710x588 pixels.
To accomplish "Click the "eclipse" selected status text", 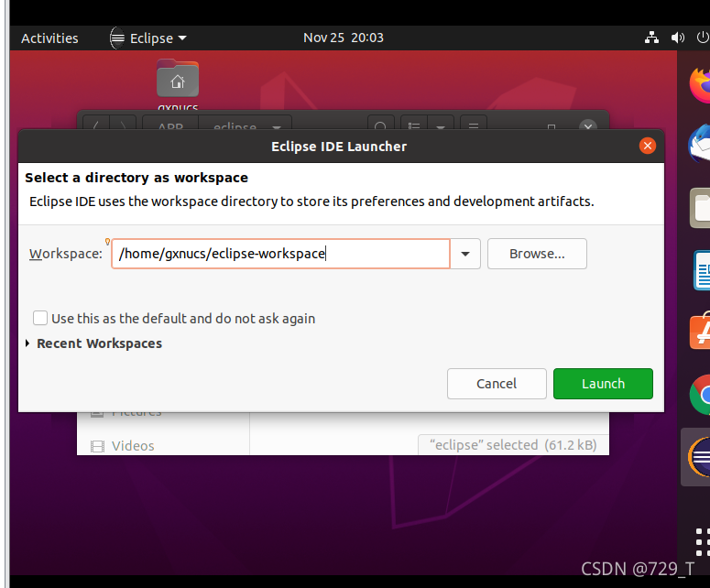I will tap(513, 445).
